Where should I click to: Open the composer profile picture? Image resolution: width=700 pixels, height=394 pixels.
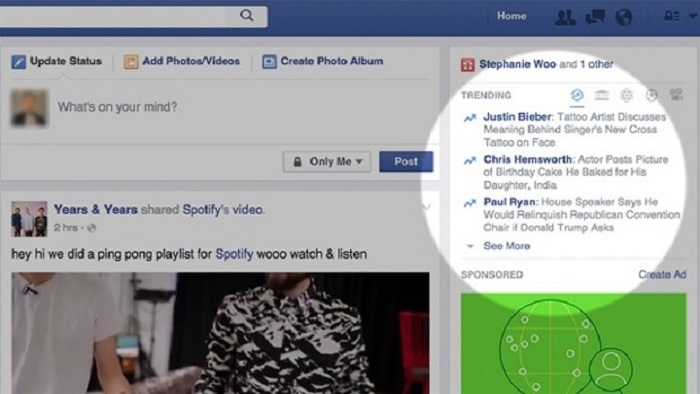click(29, 108)
